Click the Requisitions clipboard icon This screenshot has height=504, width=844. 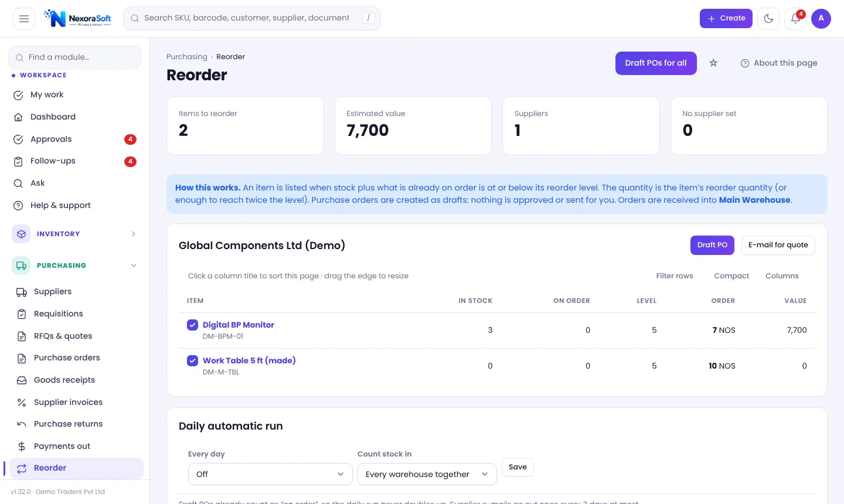[x=22, y=314]
